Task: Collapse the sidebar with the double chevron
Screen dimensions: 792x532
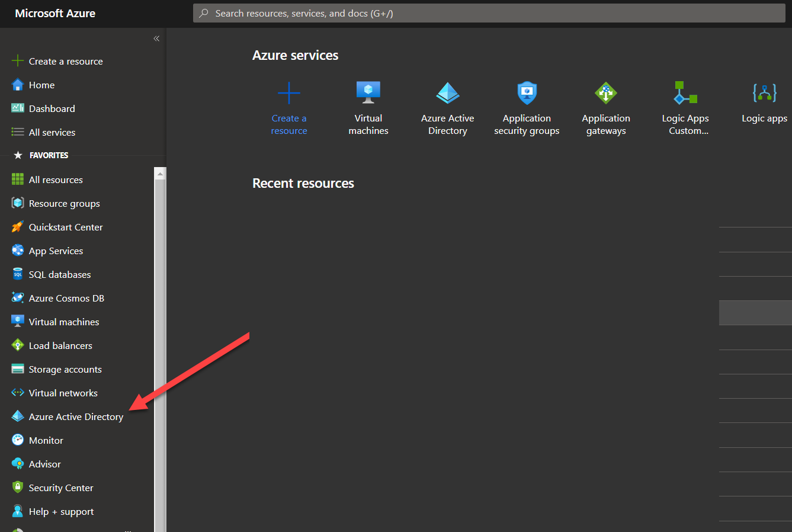Action: point(156,39)
